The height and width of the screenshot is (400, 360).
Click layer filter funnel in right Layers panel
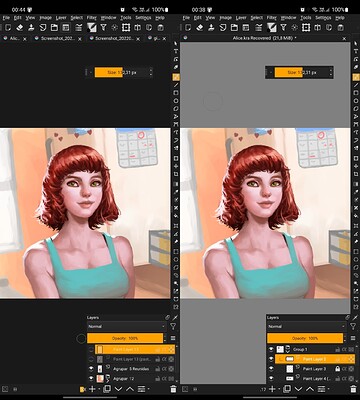tap(353, 326)
